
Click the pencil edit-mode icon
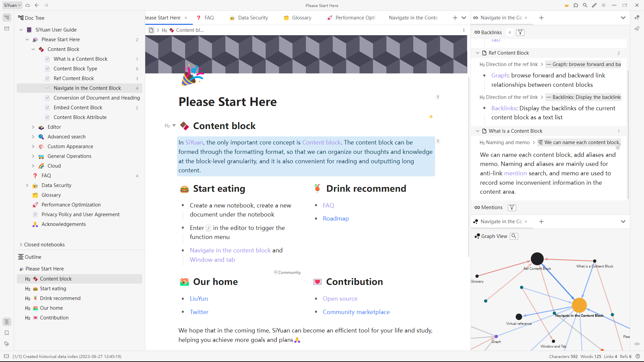click(x=594, y=5)
